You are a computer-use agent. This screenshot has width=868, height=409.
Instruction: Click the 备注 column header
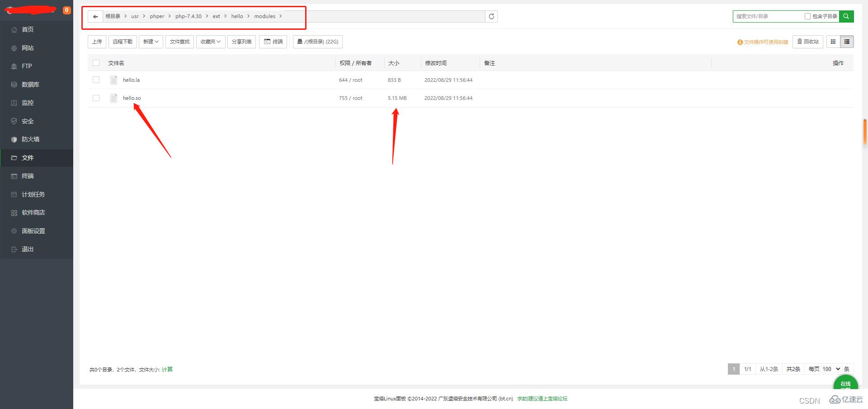click(490, 63)
